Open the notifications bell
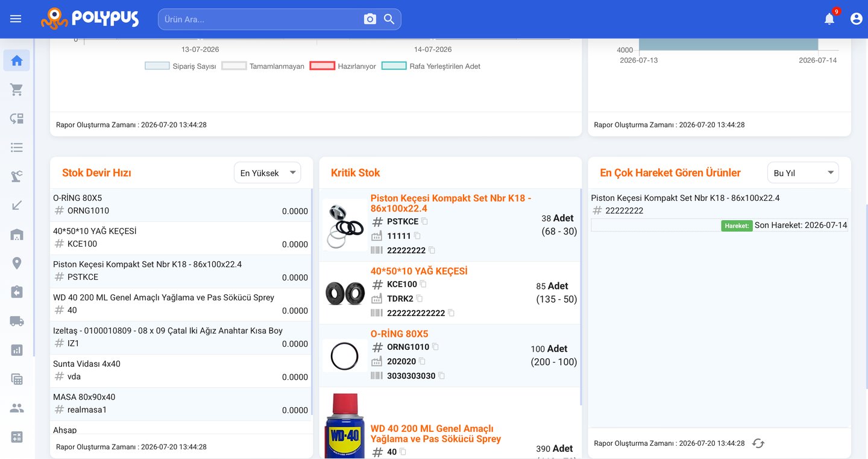Screen dimensions: 868x459 [829, 19]
